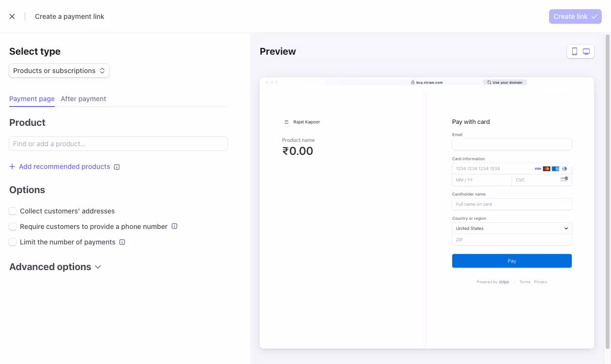This screenshot has width=611, height=364.
Task: Click the Create link button
Action: (575, 16)
